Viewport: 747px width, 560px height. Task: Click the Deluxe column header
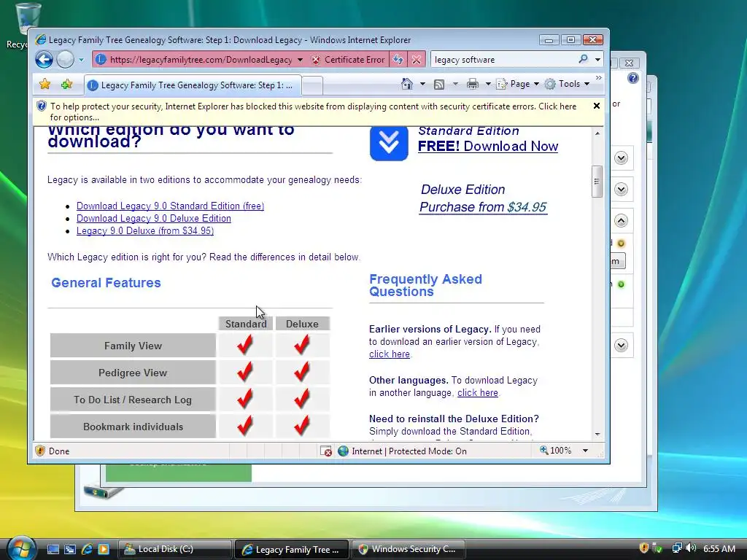[x=302, y=324]
